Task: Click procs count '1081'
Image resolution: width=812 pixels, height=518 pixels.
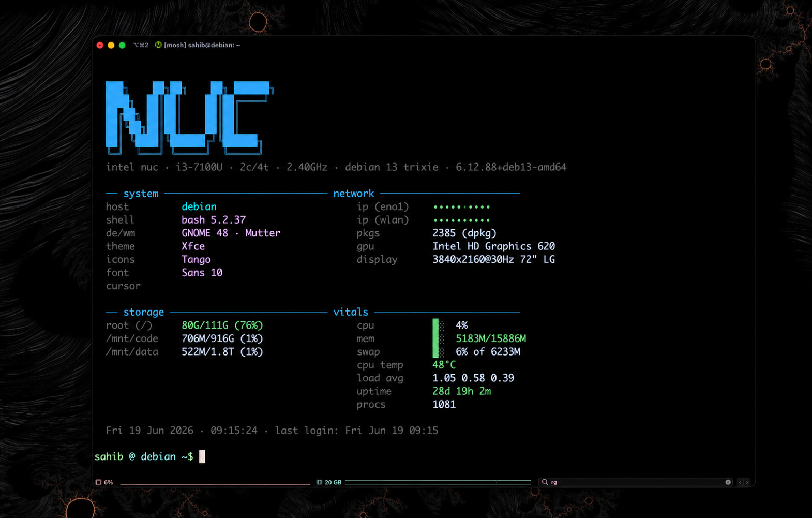Action: coord(444,405)
